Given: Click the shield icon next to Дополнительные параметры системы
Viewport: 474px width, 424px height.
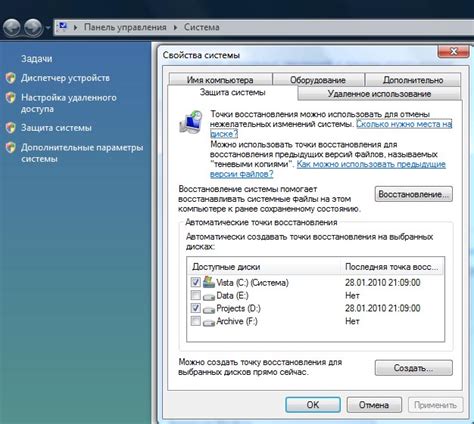Looking at the screenshot, I should (x=11, y=147).
